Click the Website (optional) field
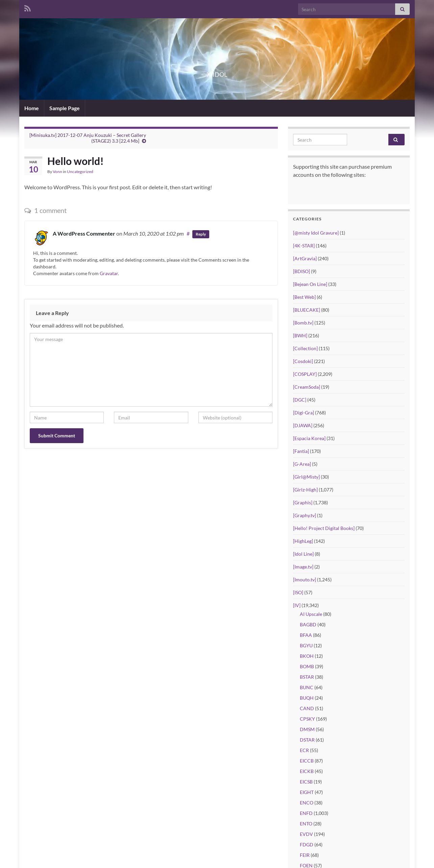The width and height of the screenshot is (434, 868). tap(235, 417)
